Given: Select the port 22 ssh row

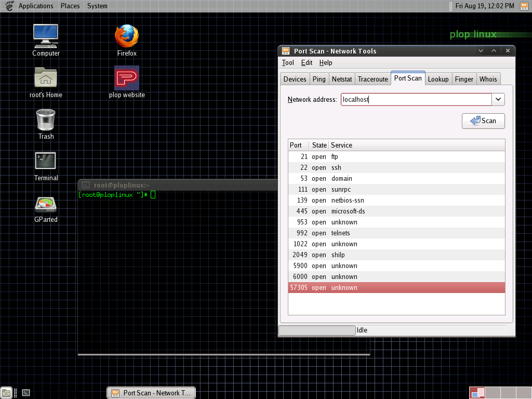Looking at the screenshot, I should 396,168.
